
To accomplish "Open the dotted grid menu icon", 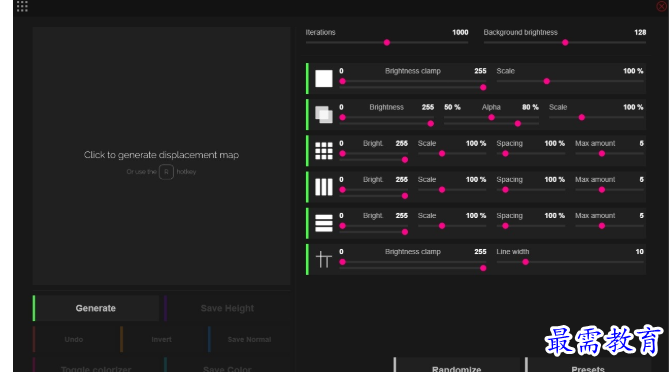I will (x=22, y=6).
